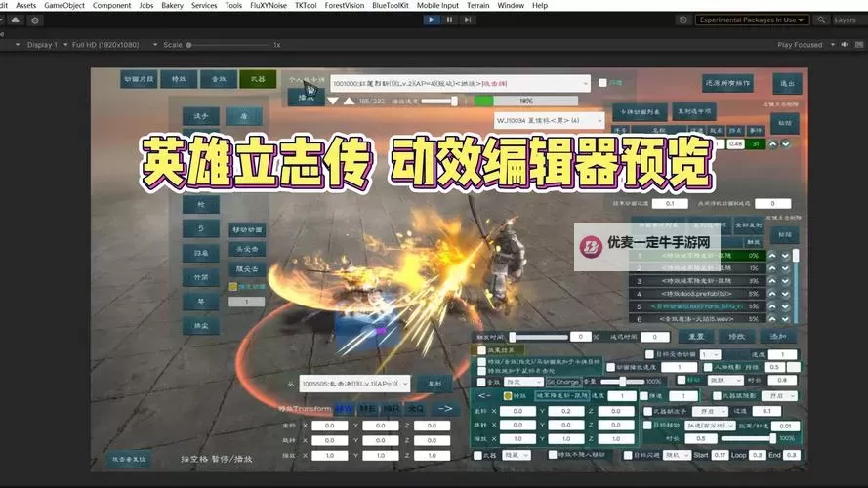The height and width of the screenshot is (488, 868).
Task: Click the Loop 0.3 input field
Action: click(757, 455)
